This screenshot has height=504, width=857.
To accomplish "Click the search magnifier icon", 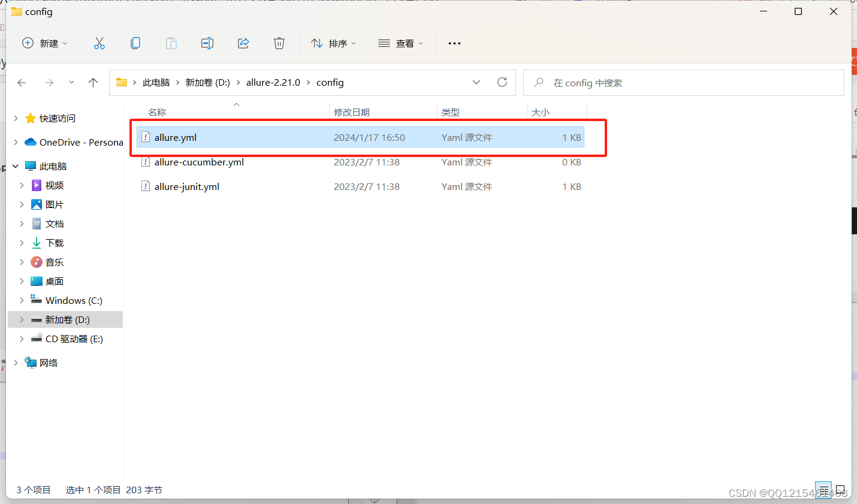I will coord(539,82).
